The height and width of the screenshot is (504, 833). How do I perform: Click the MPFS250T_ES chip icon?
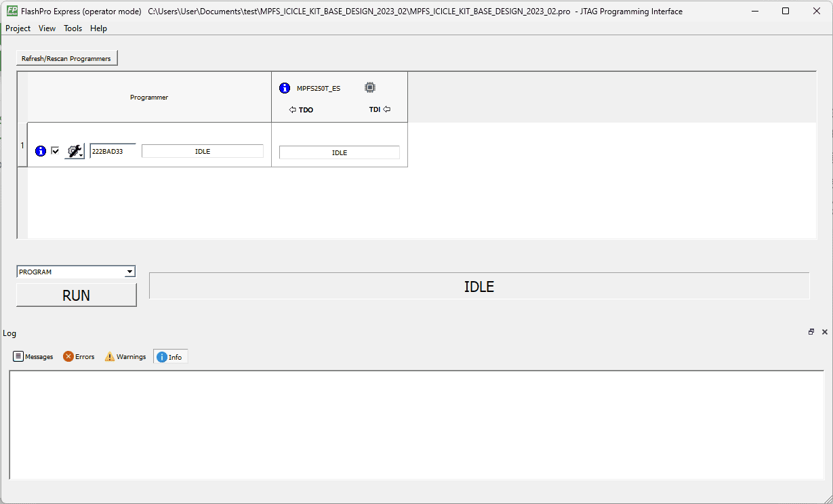369,87
